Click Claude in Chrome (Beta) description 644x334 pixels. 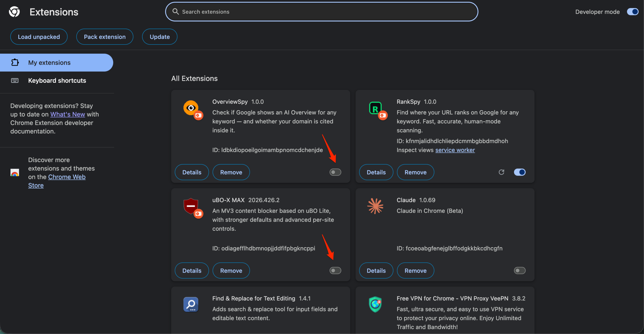[430, 211]
